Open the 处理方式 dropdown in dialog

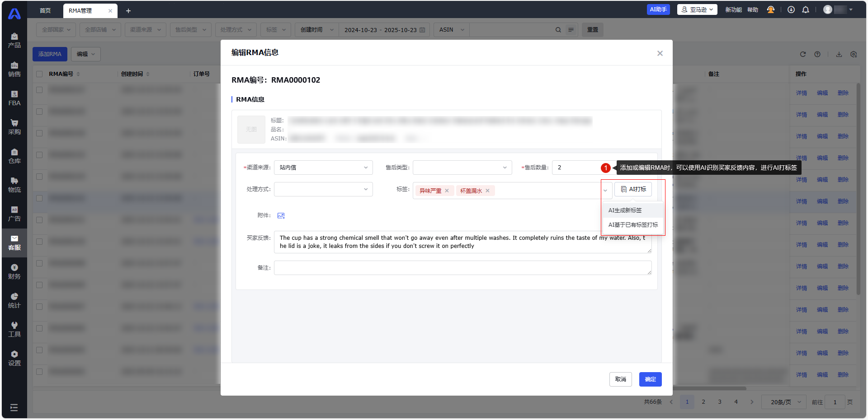pyautogui.click(x=323, y=189)
